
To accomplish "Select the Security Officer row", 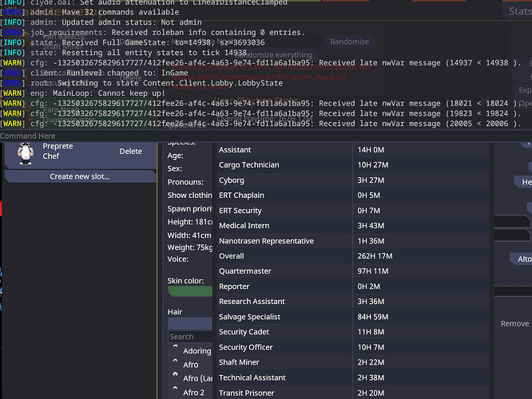I will (x=353, y=347).
